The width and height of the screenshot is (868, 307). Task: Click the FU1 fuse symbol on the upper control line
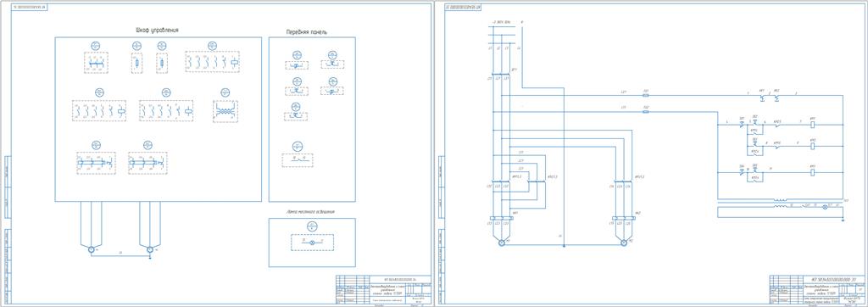point(646,95)
